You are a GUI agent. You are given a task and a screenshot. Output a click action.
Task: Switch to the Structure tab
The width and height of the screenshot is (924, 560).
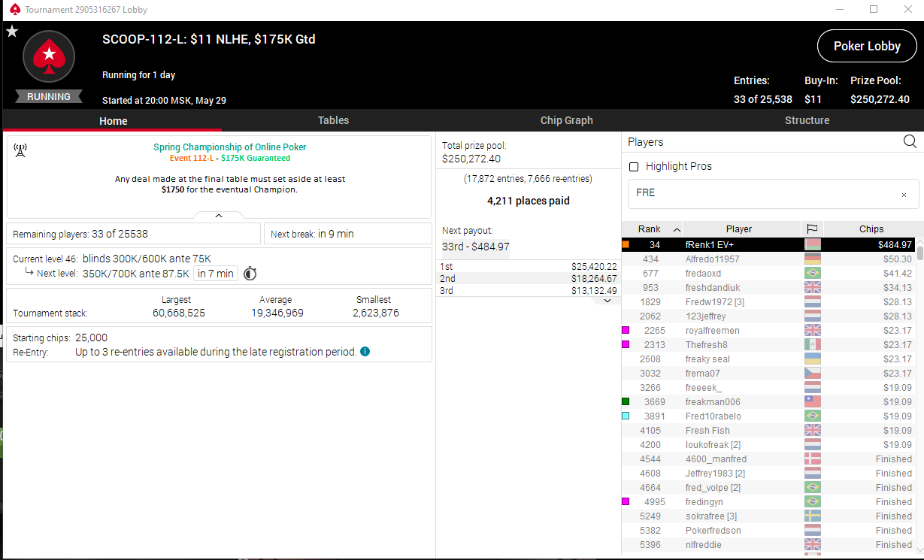tap(807, 120)
